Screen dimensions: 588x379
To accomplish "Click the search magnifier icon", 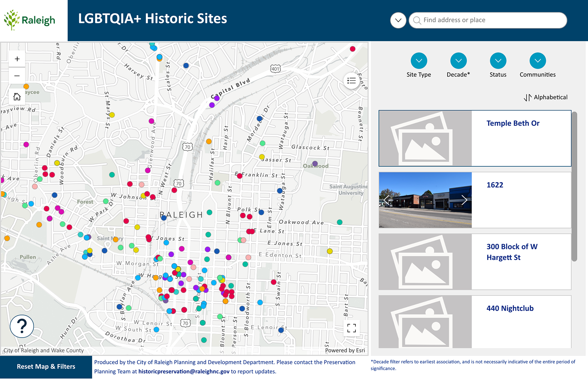I will pyautogui.click(x=417, y=20).
